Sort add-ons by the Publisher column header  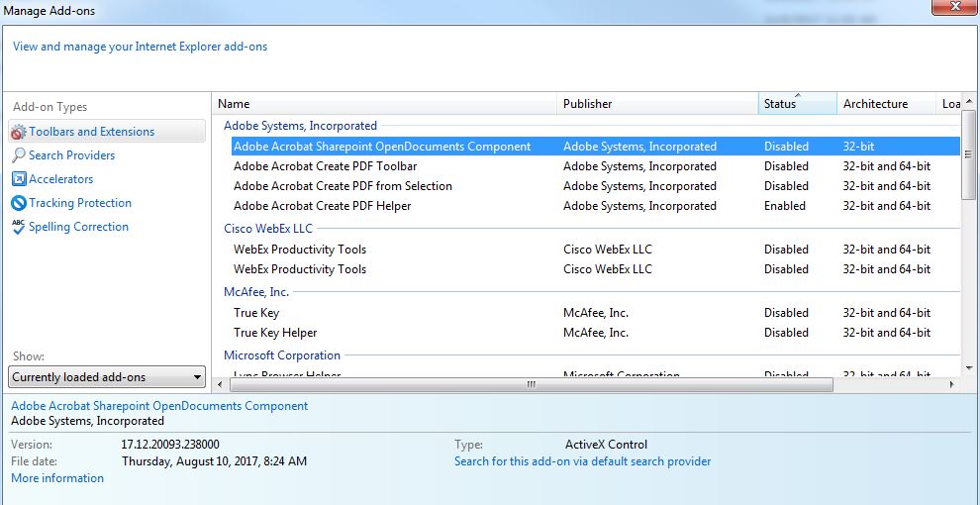click(657, 104)
